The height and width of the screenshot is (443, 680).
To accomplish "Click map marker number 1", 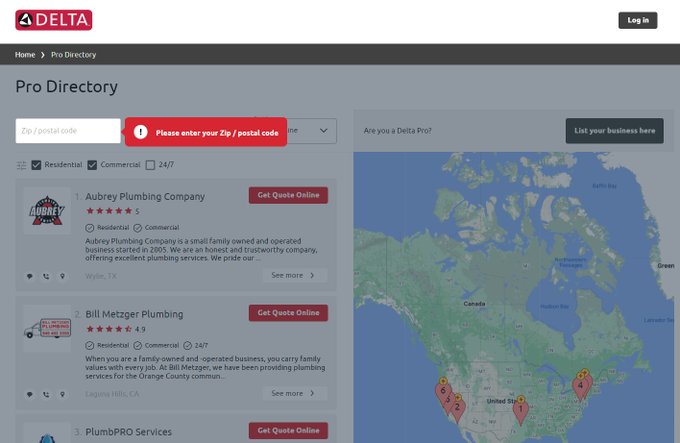I will pyautogui.click(x=521, y=410).
